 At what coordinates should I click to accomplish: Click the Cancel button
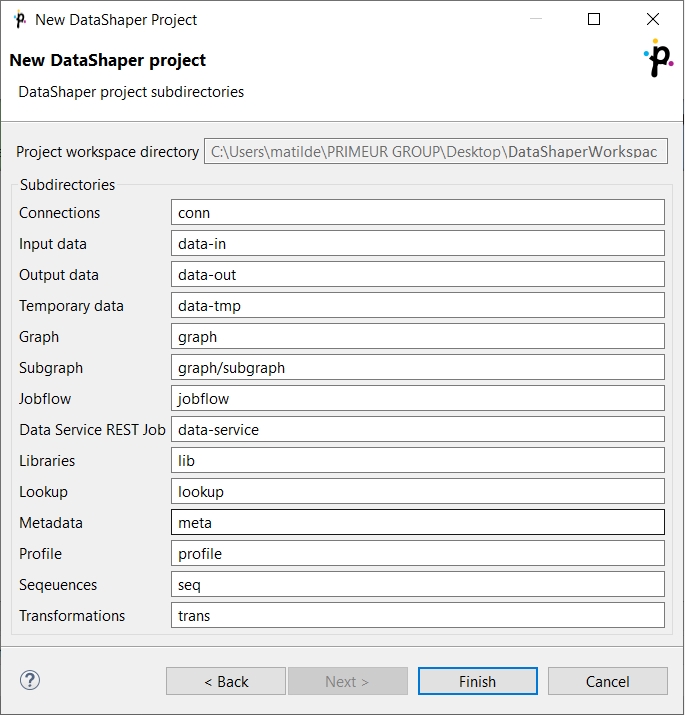coord(607,681)
